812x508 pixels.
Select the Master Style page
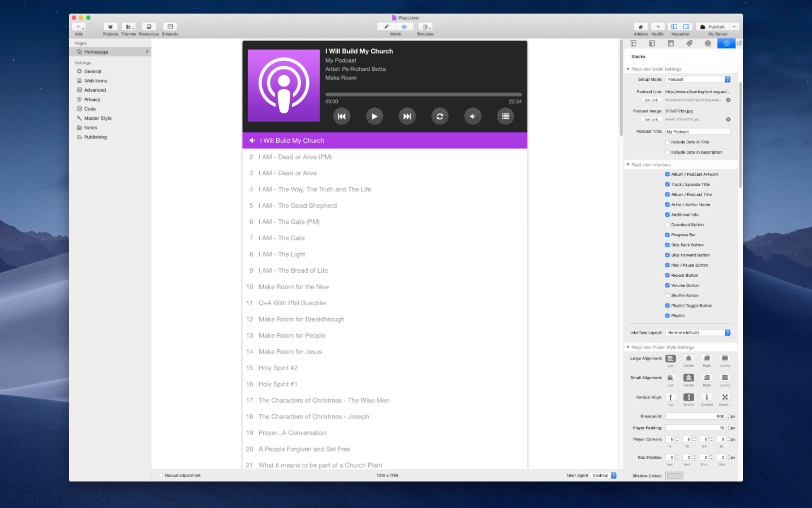(98, 118)
